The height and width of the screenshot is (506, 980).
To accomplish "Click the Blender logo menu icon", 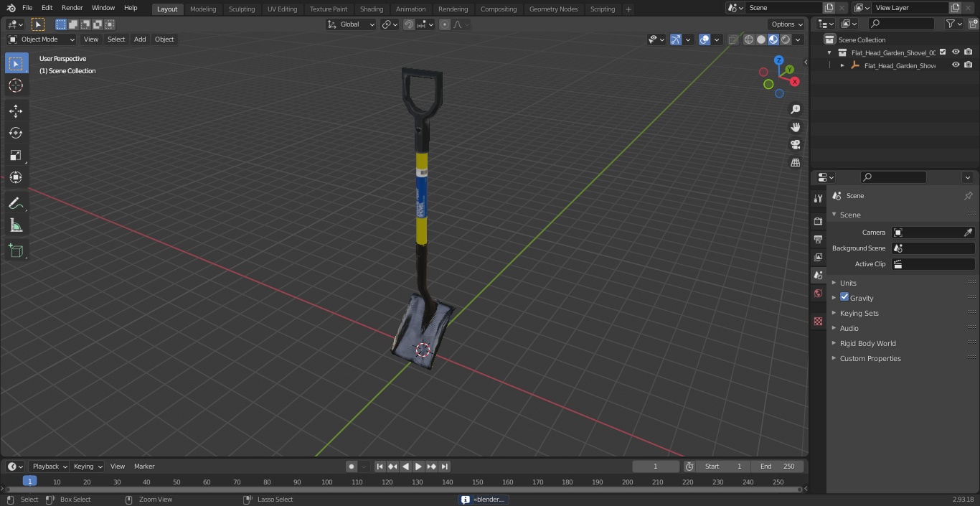I will pos(11,8).
